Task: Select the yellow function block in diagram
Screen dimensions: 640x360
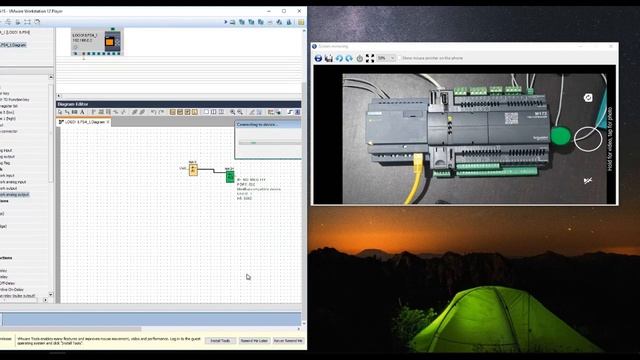Action: click(193, 169)
